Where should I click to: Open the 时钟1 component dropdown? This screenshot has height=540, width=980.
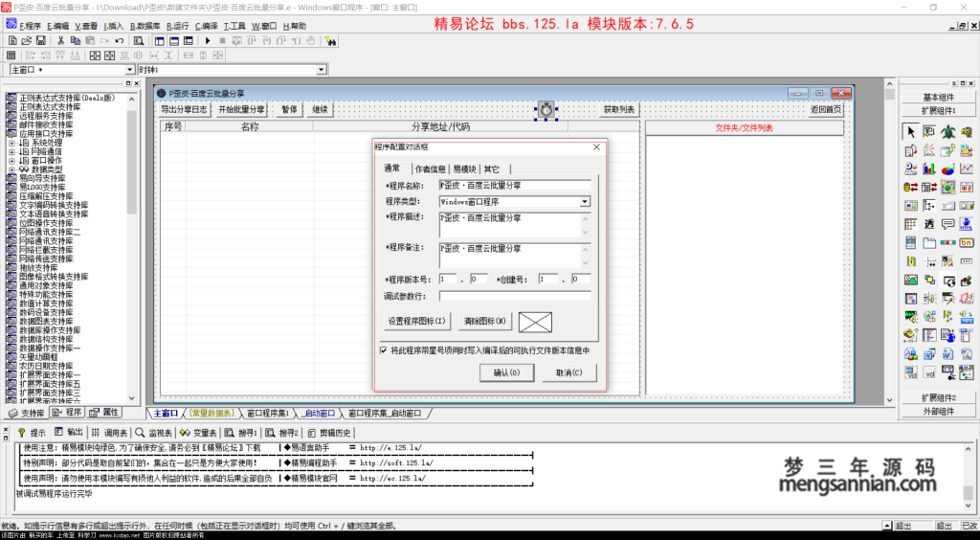[322, 70]
